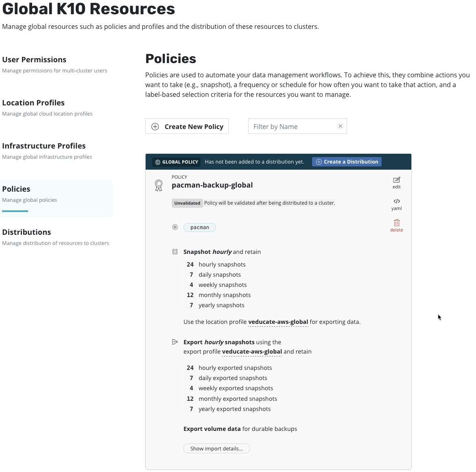Click the pacman-backup-global policy name
This screenshot has width=476, height=472.
(212, 185)
